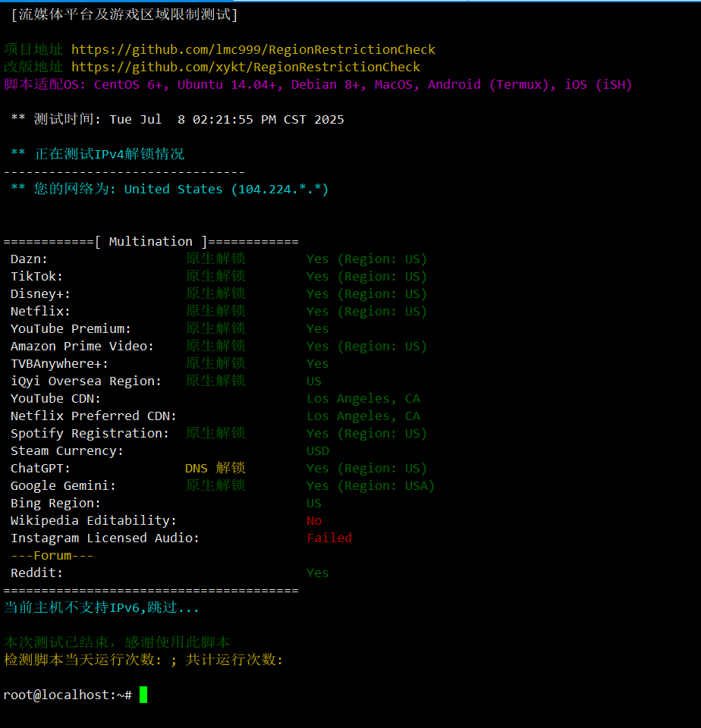Click the Multination section header

point(151,242)
